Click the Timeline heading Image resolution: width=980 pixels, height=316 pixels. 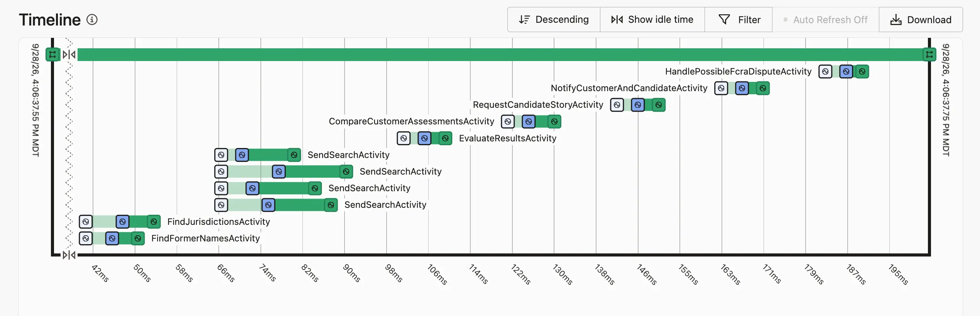click(x=50, y=20)
